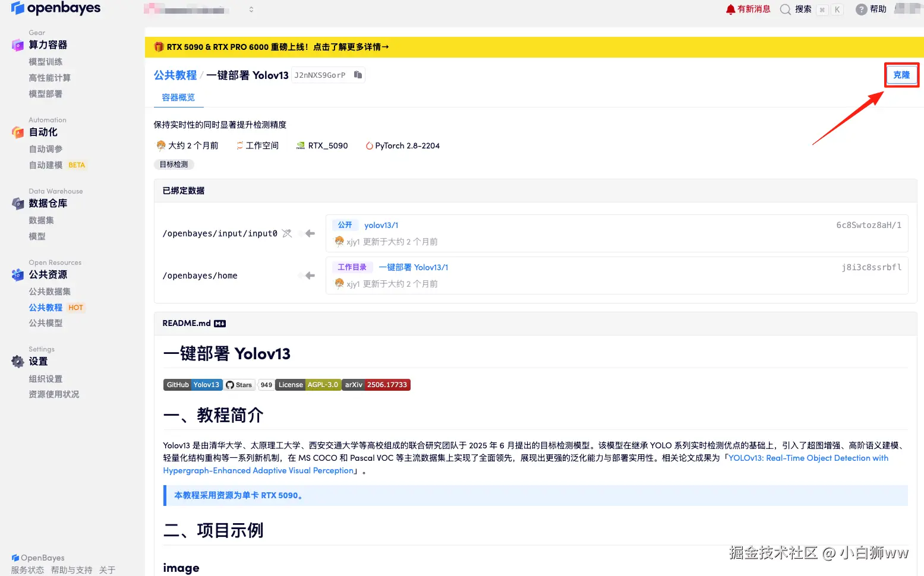Click the 949 stars count badge

point(266,385)
